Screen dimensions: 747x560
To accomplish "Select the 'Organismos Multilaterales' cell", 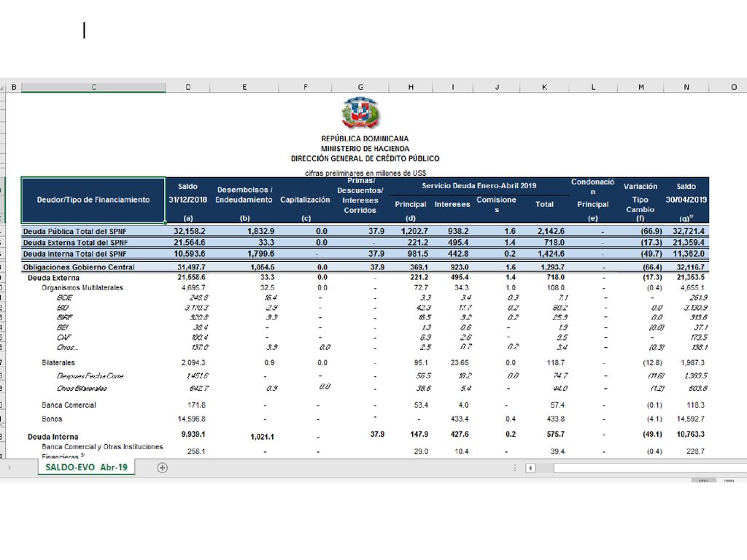I will (82, 287).
